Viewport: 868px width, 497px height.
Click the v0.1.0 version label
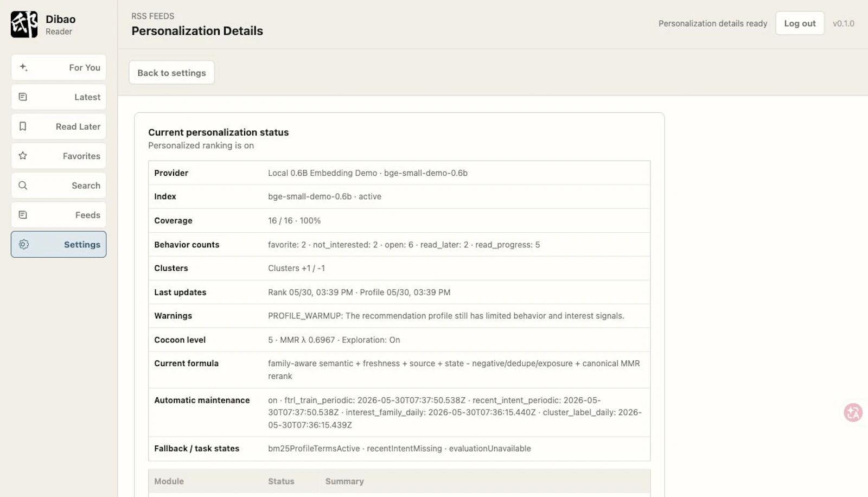tap(844, 23)
